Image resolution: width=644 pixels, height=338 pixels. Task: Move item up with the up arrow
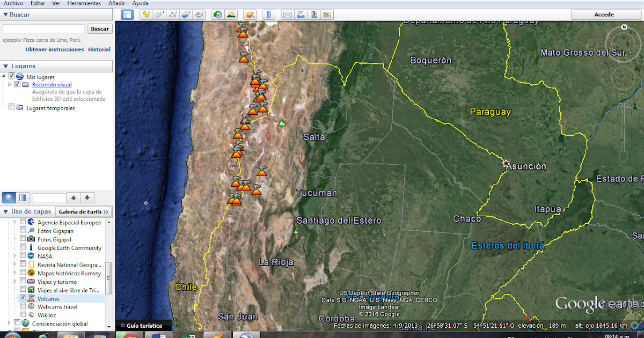coord(74,197)
